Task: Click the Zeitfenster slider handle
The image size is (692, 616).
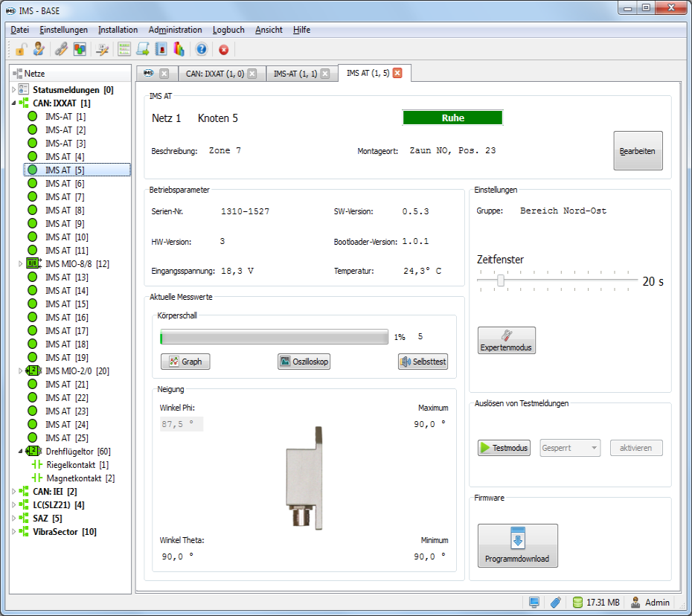Action: [x=501, y=280]
